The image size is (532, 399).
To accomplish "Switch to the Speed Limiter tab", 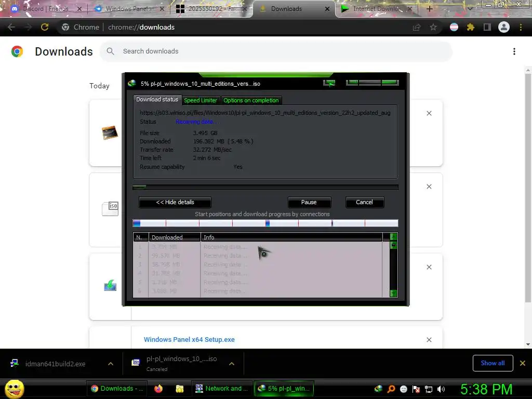I will [200, 100].
